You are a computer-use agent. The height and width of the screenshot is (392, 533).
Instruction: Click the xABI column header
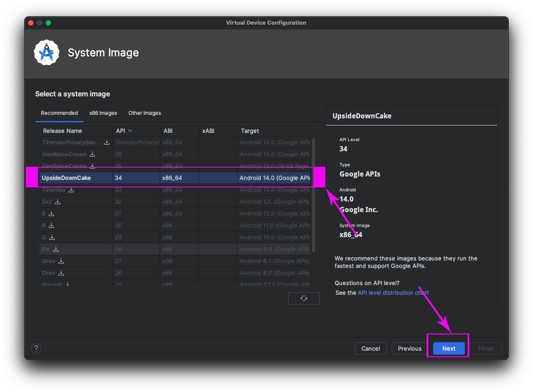[x=218, y=131]
